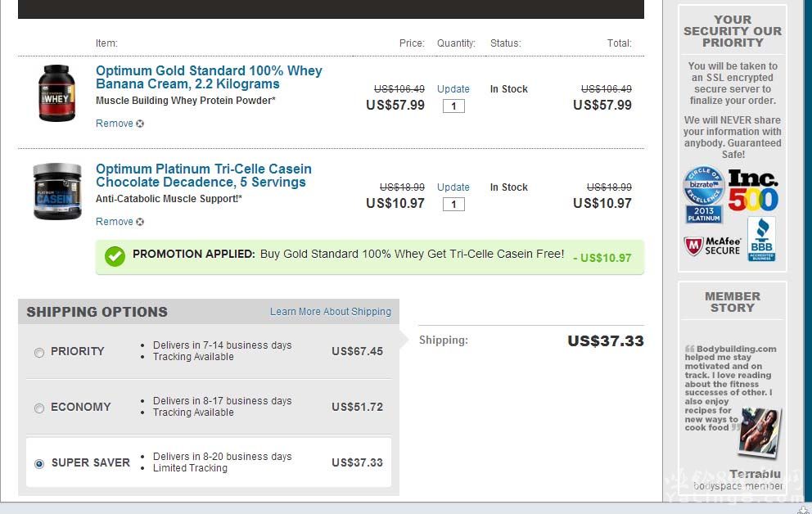Image resolution: width=812 pixels, height=514 pixels.
Task: Click the Whey remove circle-x icon
Action: point(140,124)
